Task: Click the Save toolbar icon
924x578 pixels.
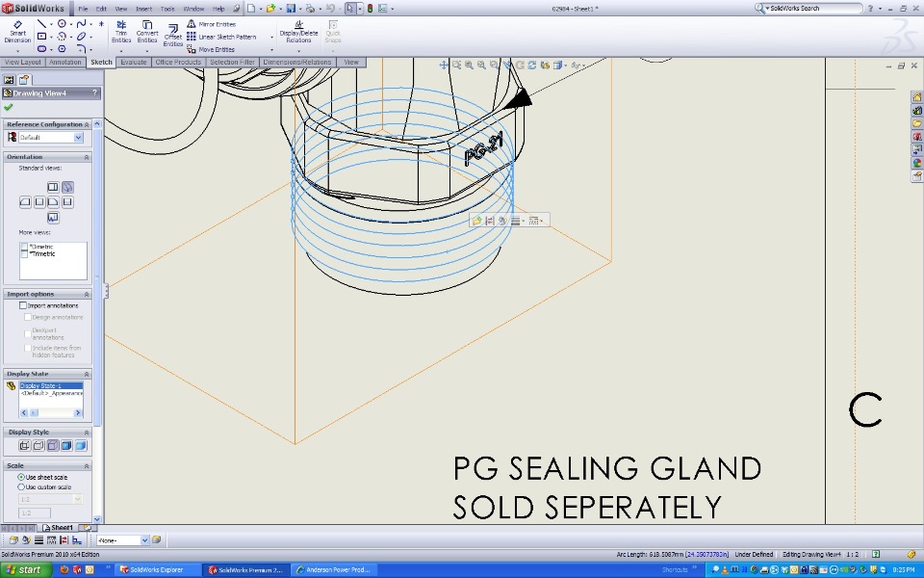Action: (291, 9)
